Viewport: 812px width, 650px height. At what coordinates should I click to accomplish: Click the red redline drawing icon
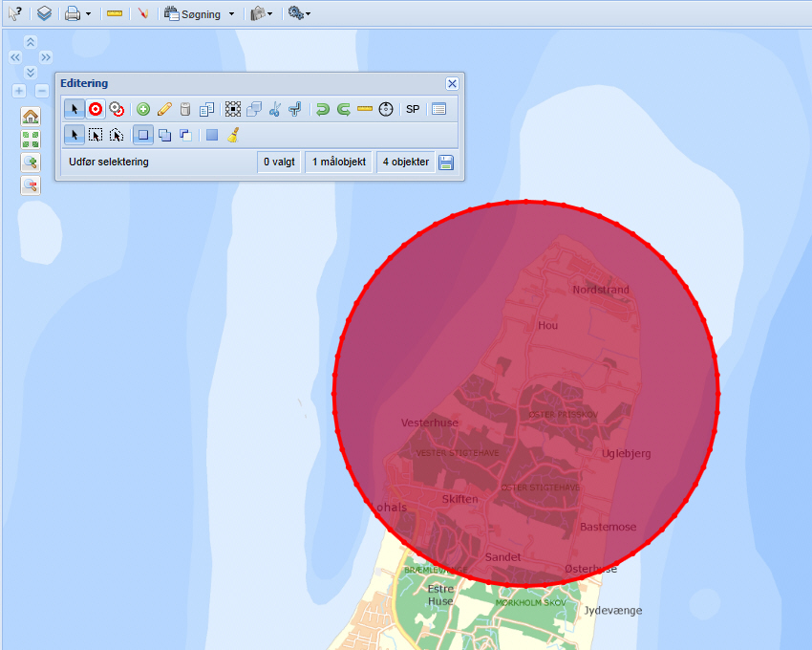click(143, 13)
